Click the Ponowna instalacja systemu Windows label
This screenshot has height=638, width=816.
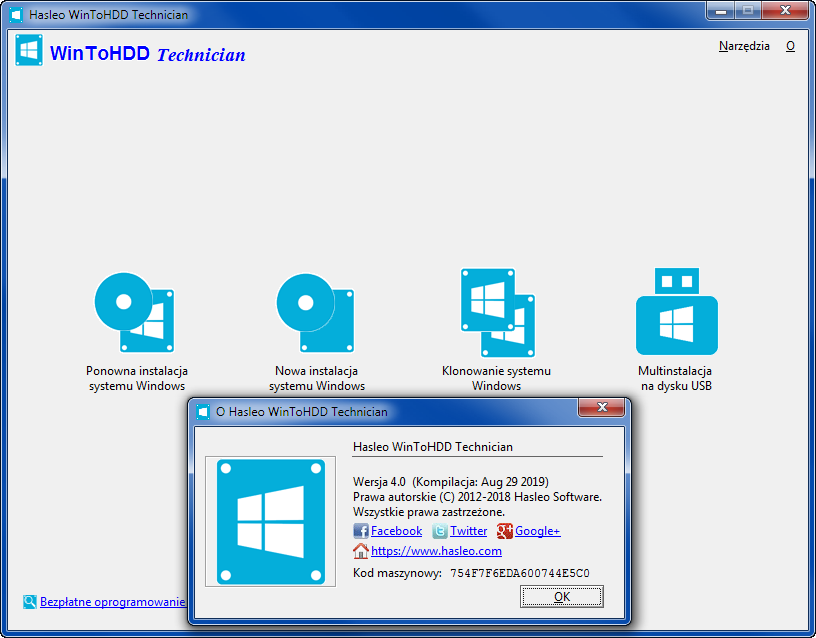tap(137, 378)
